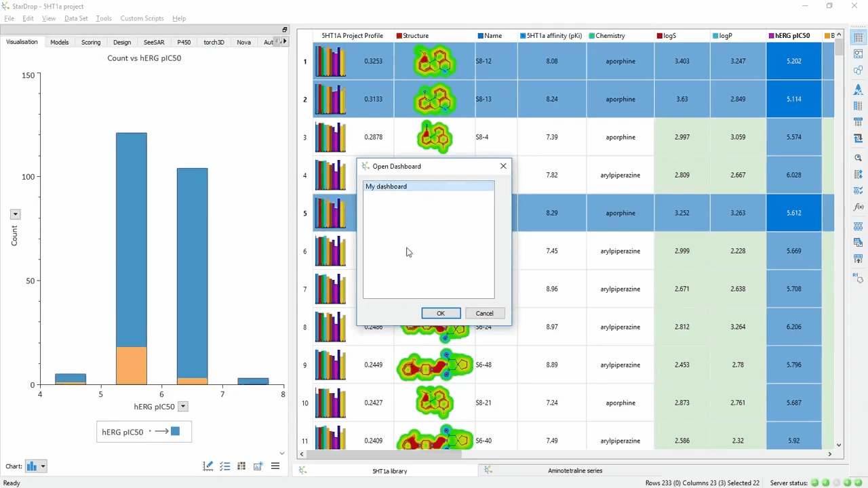Screen dimensions: 868x488
Task: Open the Tools menu
Action: pyautogui.click(x=104, y=18)
